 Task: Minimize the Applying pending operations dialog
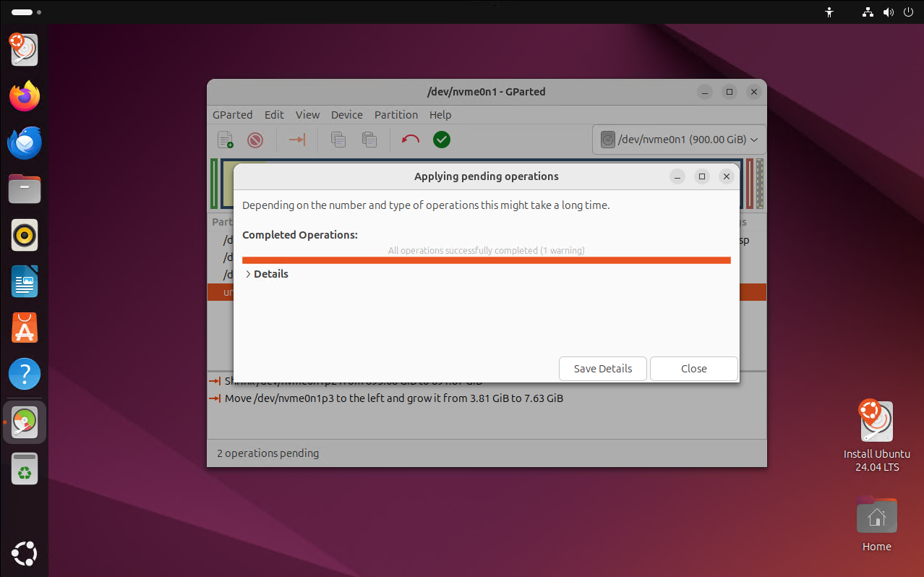(677, 176)
